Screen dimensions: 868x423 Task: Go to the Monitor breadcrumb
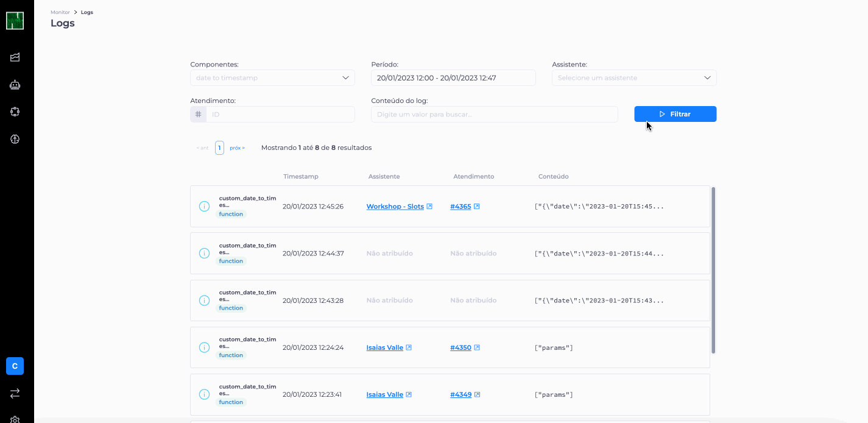tap(60, 12)
